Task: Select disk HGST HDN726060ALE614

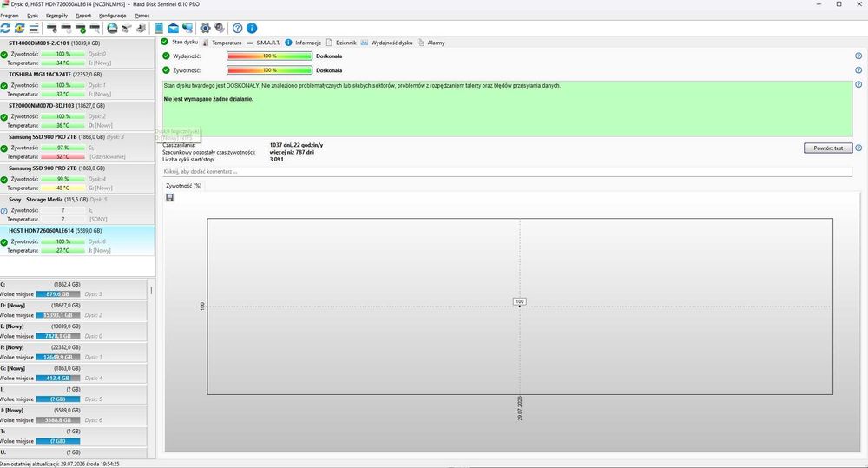Action: [77, 241]
